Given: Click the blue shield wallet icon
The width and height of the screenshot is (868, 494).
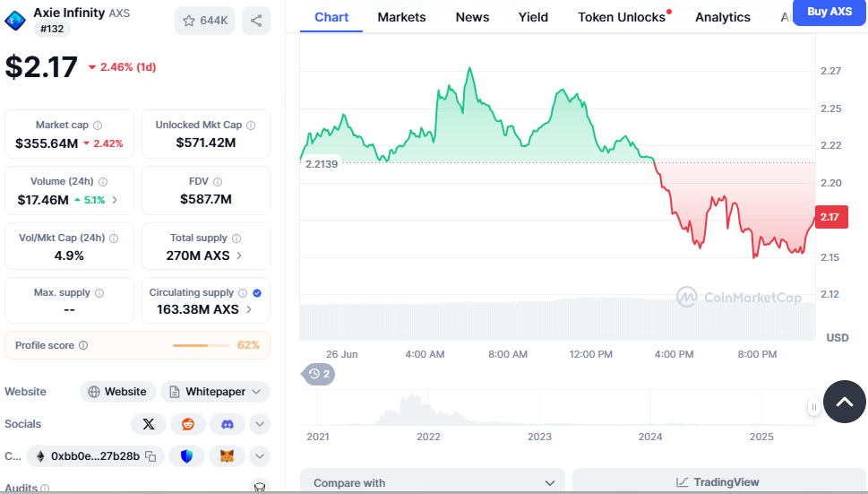Looking at the screenshot, I should (186, 456).
